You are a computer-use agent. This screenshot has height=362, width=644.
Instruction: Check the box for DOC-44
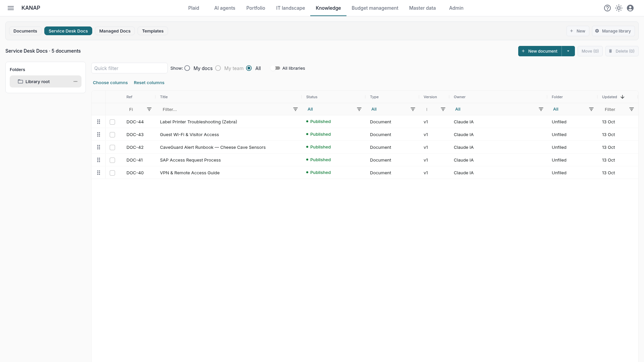[x=112, y=122]
